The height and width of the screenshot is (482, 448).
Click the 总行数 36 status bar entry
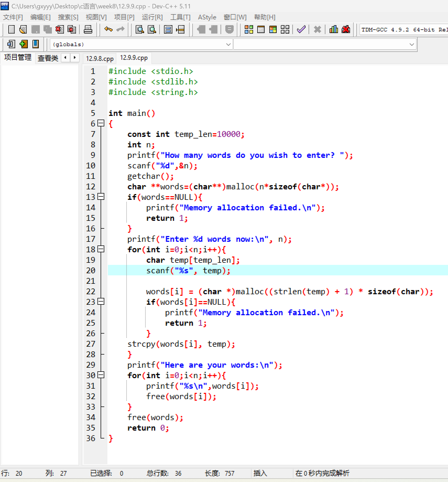coord(164,473)
